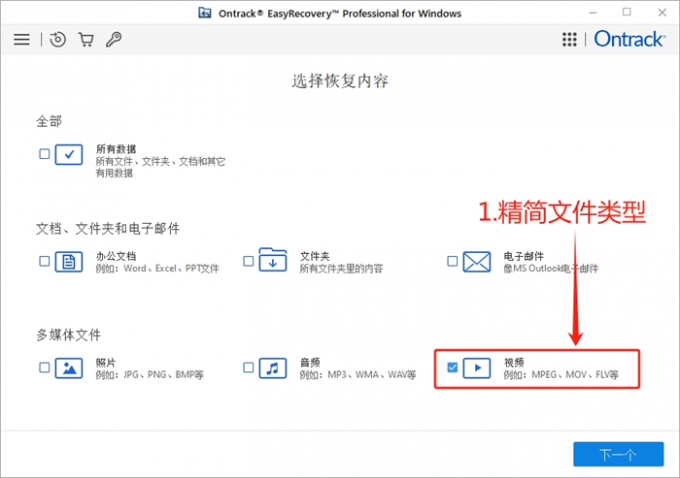Tick the 文件夹 checkbox
Viewport: 680px width, 478px height.
click(x=248, y=261)
